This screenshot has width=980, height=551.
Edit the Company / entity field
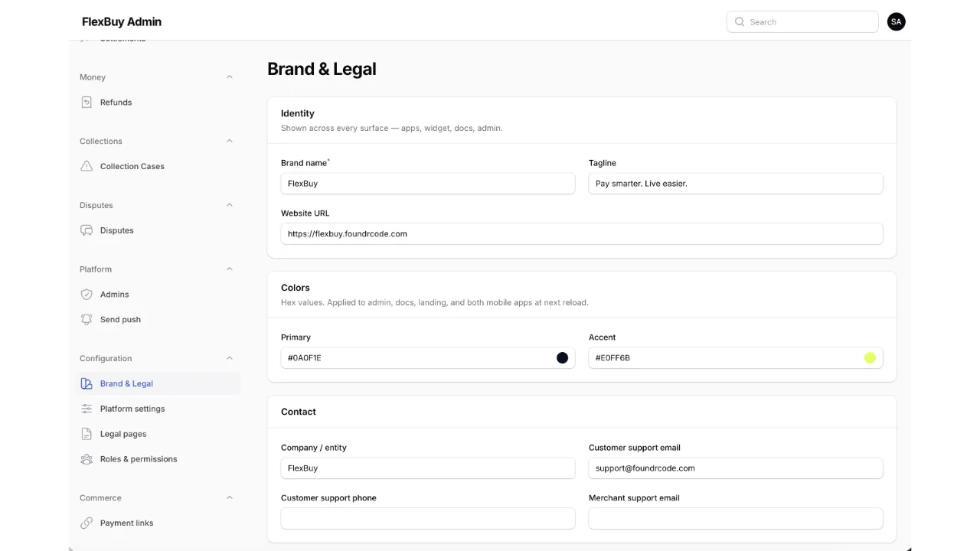[428, 468]
